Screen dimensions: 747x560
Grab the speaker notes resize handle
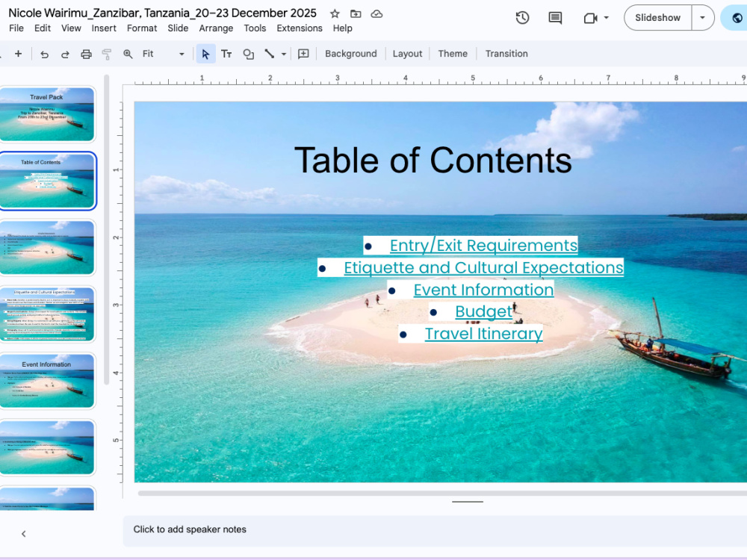click(468, 502)
